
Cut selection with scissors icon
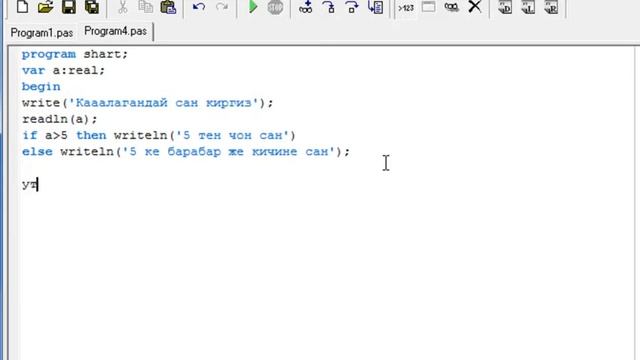tap(122, 7)
